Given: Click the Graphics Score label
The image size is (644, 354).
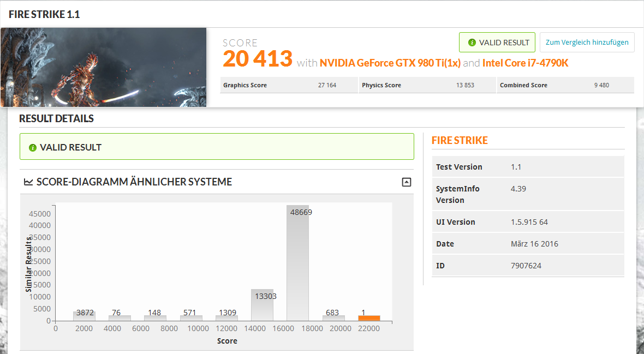Looking at the screenshot, I should (245, 85).
